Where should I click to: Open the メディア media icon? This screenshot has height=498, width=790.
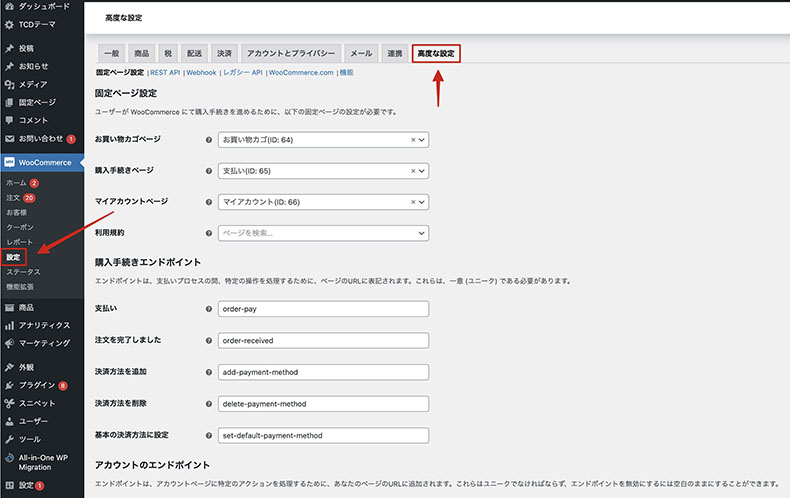[x=9, y=84]
